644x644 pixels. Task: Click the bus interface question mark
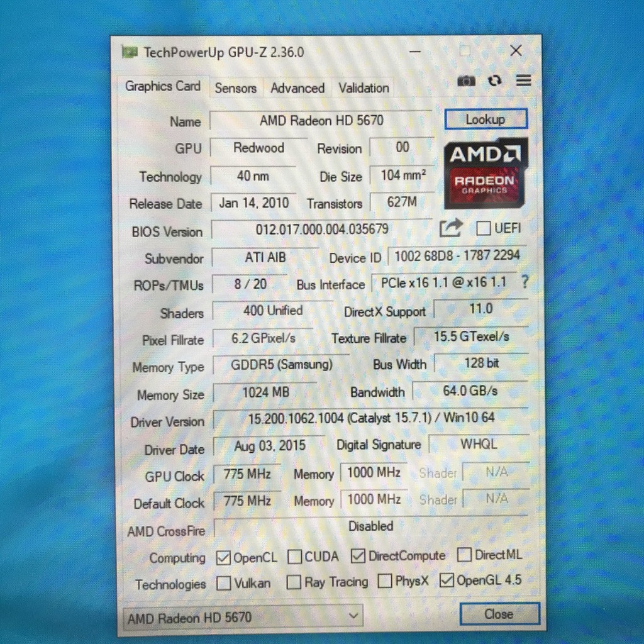525,282
